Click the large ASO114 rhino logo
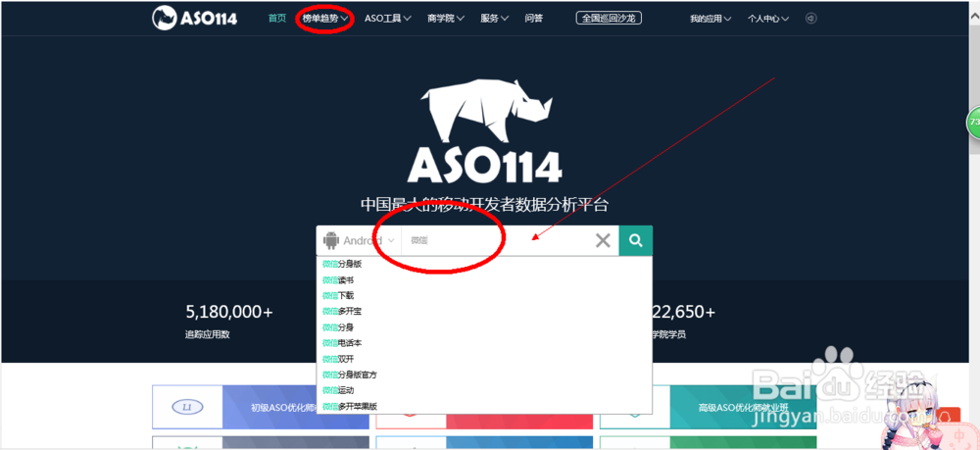This screenshot has height=450, width=980. click(x=486, y=130)
